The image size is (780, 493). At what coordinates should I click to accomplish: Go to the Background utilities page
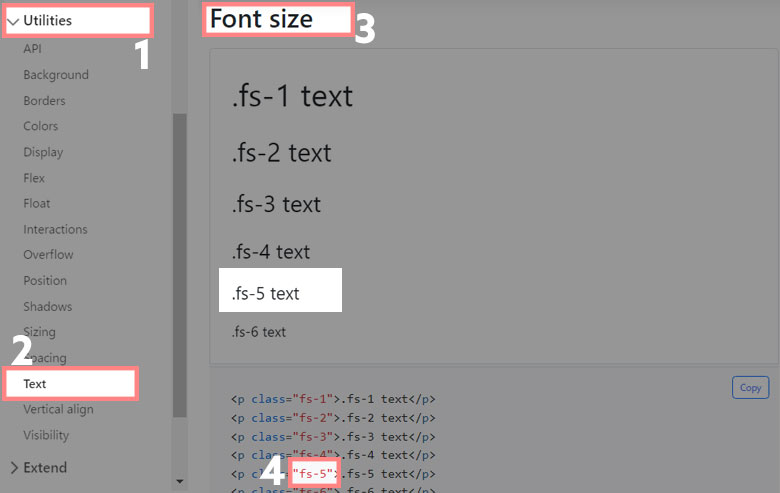point(56,75)
